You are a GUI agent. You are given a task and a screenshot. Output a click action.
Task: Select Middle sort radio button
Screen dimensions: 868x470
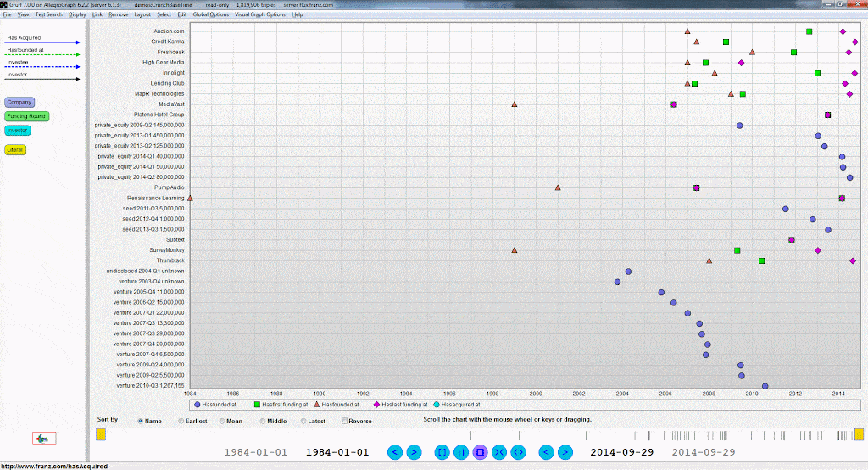tap(263, 422)
